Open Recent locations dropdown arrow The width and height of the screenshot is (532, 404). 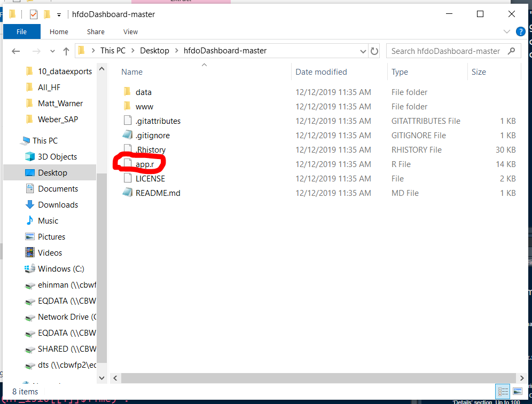tap(51, 51)
